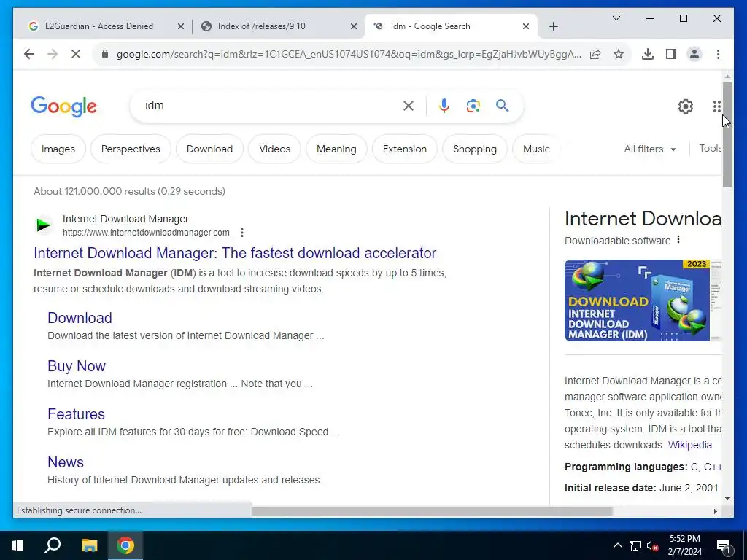Viewport: 747px width, 560px height.
Task: Open the Buy Now sitelink
Action: coord(76,366)
